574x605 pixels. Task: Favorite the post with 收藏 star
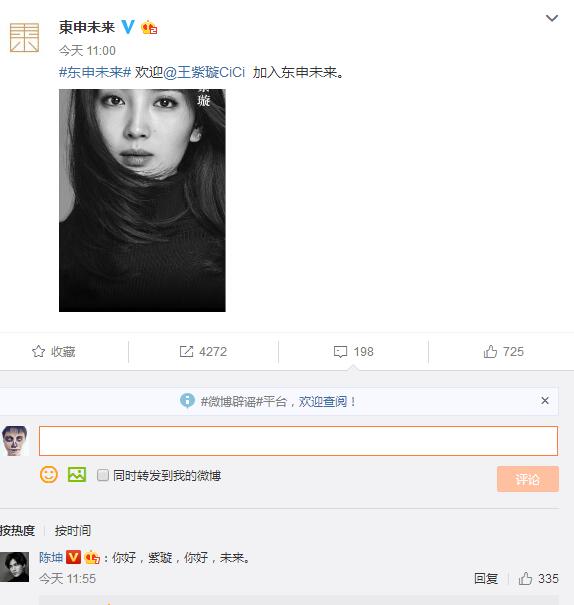(x=54, y=352)
